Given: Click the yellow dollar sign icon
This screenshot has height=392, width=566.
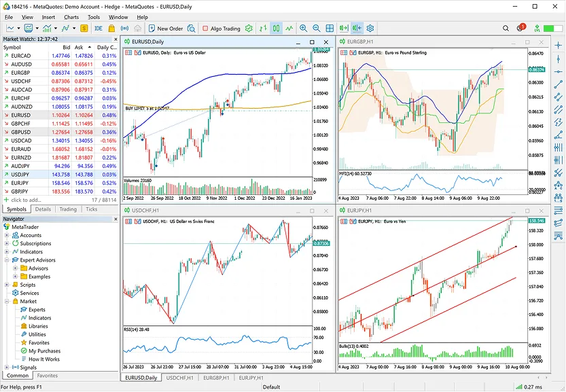Looking at the screenshot, I should [84, 28].
